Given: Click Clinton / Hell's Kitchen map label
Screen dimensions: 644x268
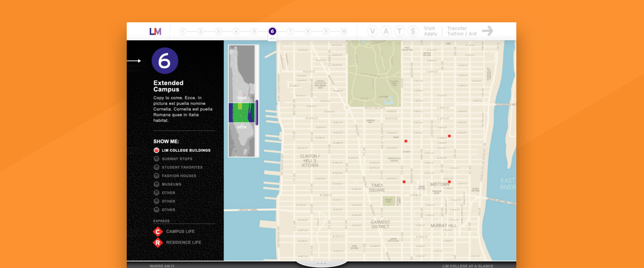Looking at the screenshot, I should [x=310, y=161].
